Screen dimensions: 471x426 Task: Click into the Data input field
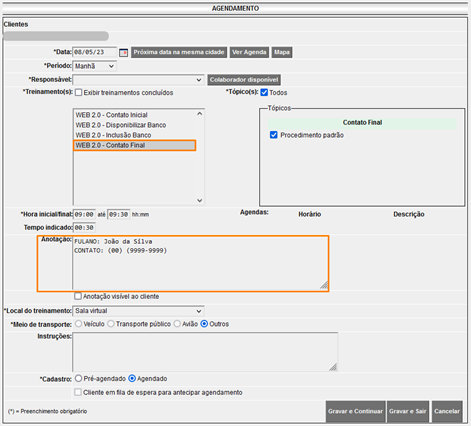tap(95, 52)
